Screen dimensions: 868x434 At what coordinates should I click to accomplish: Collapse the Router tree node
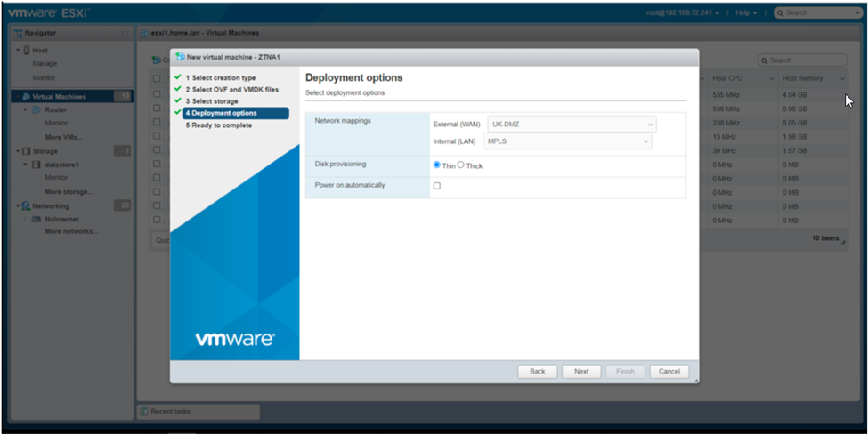(26, 110)
